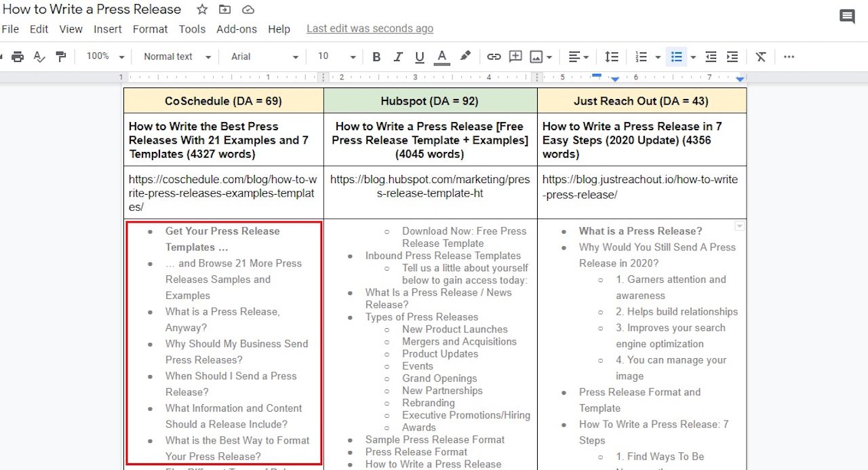Star the document How to Write a Press Release
868x470 pixels.
pyautogui.click(x=202, y=9)
